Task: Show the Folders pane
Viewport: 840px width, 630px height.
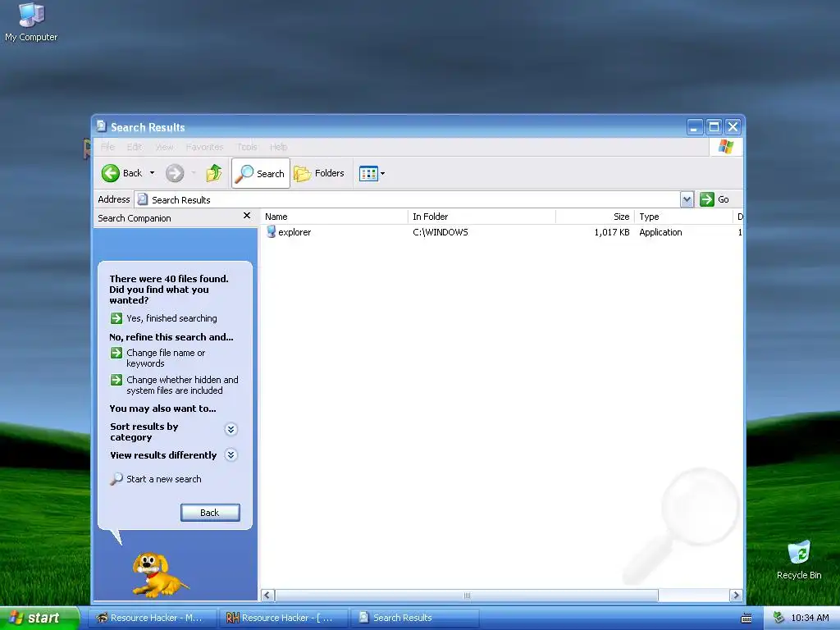Action: click(x=319, y=173)
